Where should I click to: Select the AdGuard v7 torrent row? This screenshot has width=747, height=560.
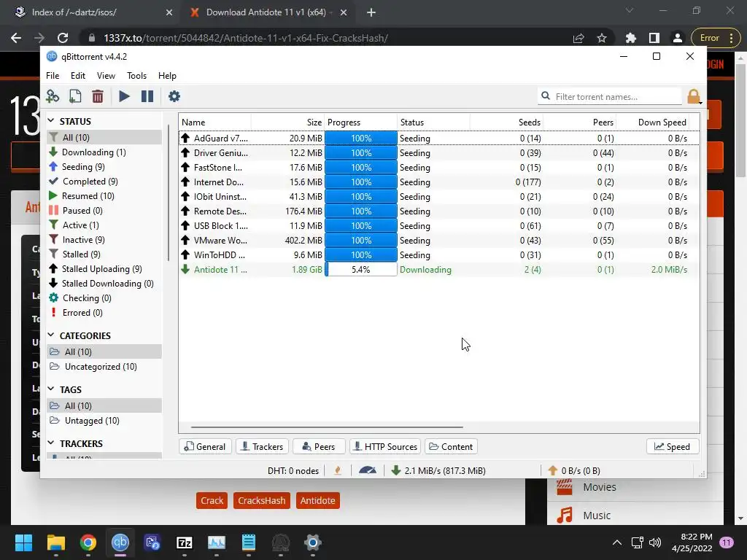pos(439,138)
